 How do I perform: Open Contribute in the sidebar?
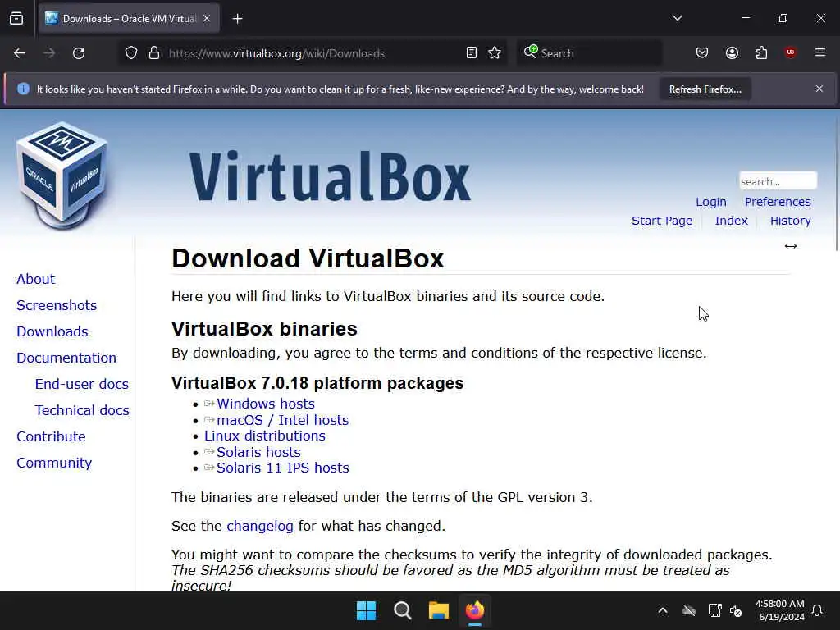tap(51, 436)
